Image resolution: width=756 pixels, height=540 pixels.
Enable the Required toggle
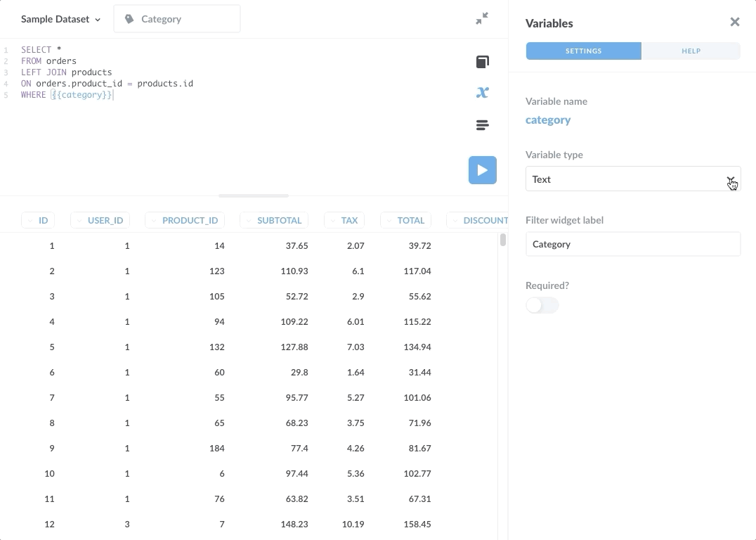(x=542, y=305)
